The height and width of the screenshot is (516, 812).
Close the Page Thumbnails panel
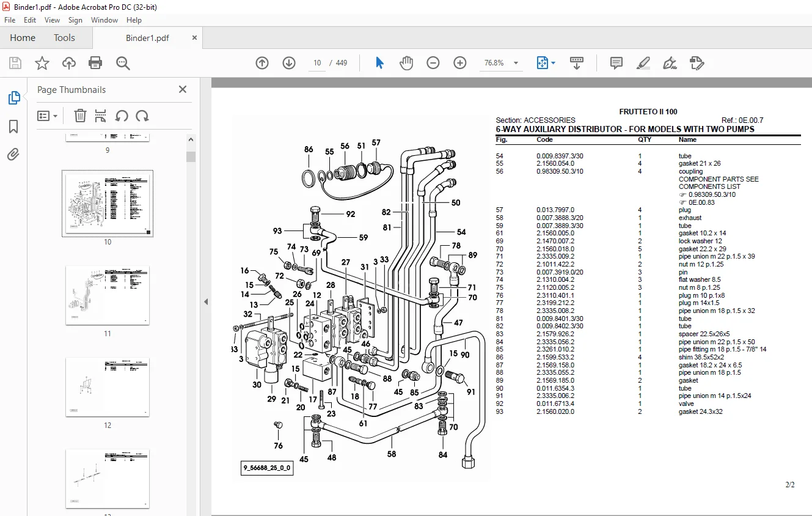point(183,89)
